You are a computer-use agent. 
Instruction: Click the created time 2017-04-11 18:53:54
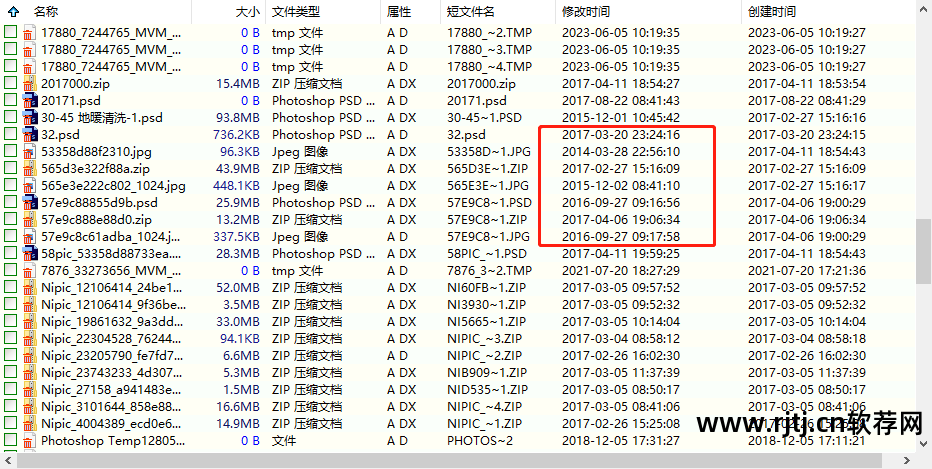(807, 84)
